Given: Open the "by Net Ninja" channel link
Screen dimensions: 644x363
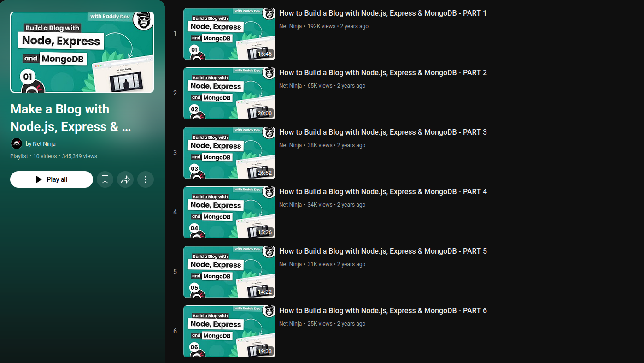Looking at the screenshot, I should point(41,144).
